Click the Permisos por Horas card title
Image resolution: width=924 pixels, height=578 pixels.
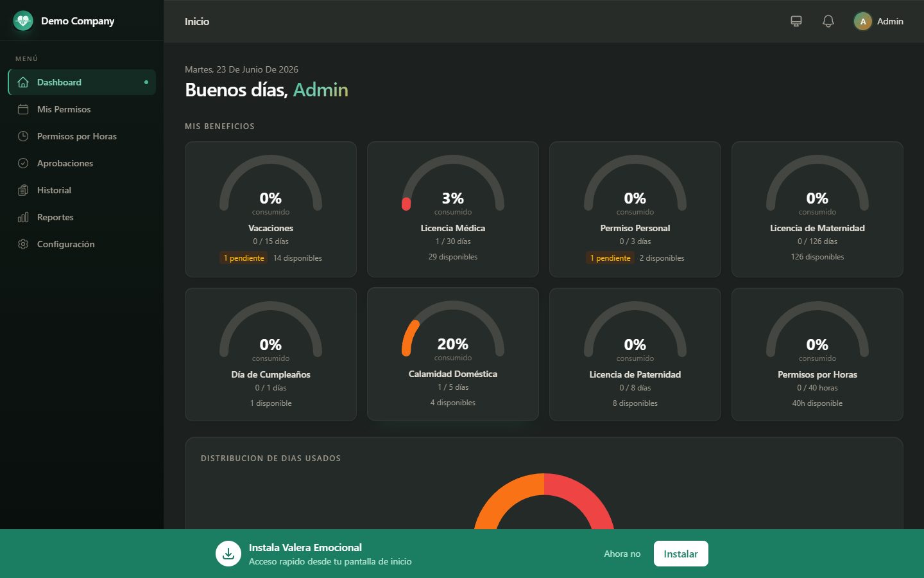coord(817,374)
